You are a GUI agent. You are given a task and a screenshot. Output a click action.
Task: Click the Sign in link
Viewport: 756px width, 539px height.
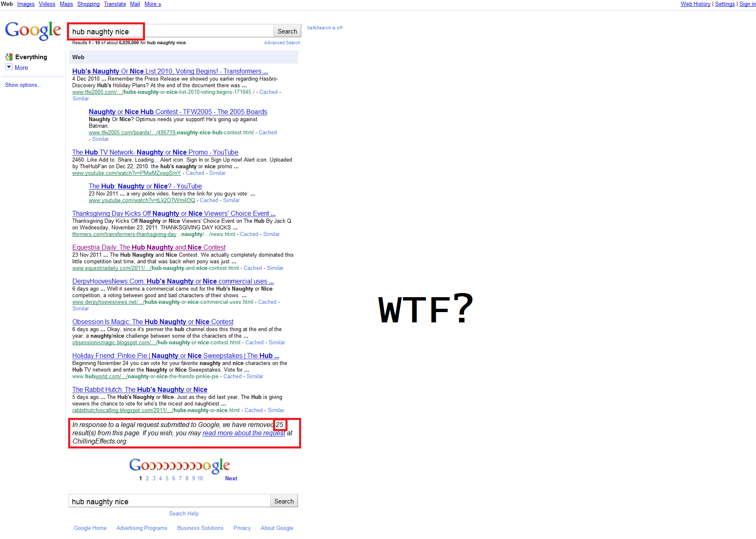click(x=747, y=4)
